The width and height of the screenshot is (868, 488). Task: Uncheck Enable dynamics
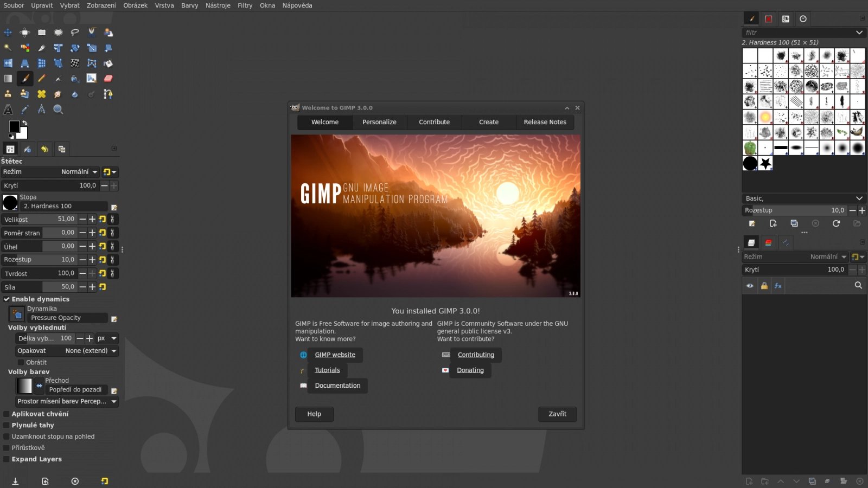point(7,299)
